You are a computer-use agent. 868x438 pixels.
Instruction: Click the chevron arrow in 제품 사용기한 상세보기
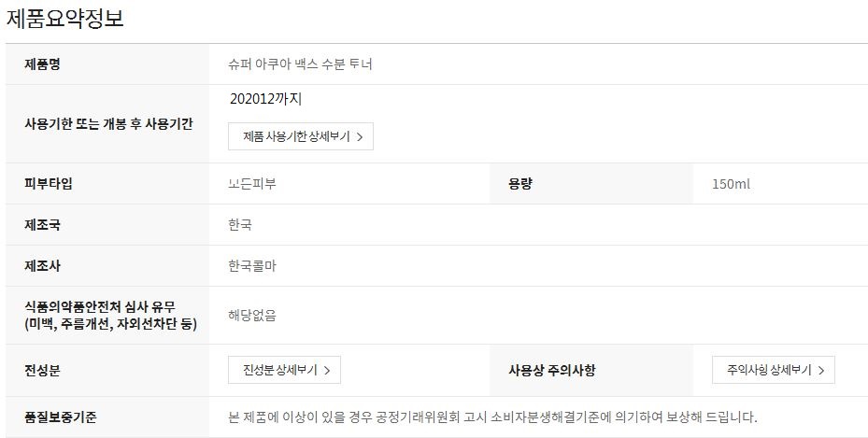pyautogui.click(x=360, y=137)
